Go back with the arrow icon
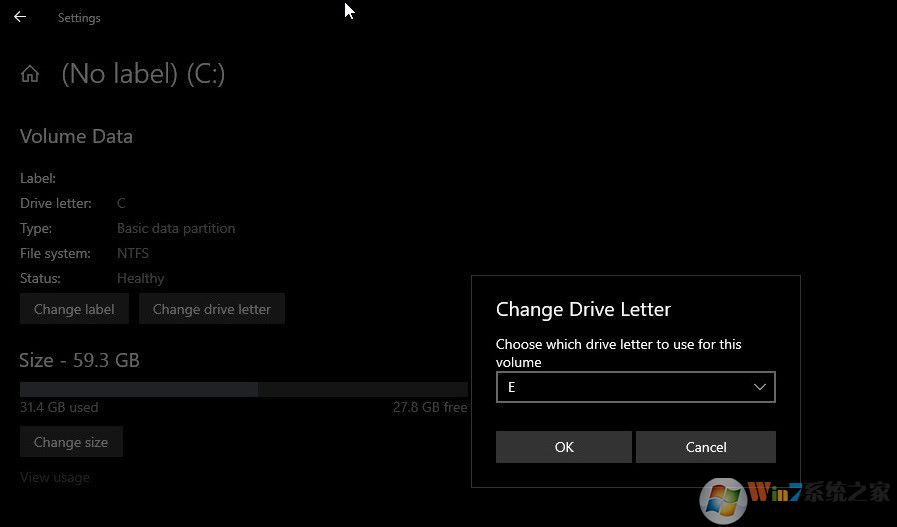The height and width of the screenshot is (527, 897). click(20, 17)
